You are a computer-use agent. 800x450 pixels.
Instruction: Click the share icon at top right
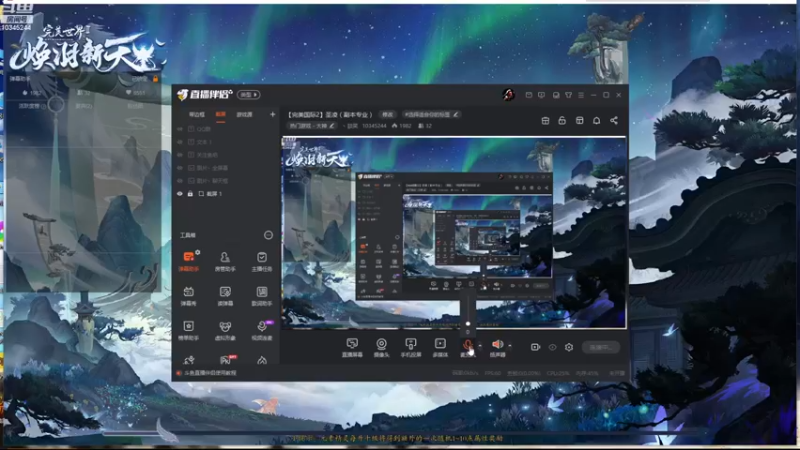tap(614, 120)
